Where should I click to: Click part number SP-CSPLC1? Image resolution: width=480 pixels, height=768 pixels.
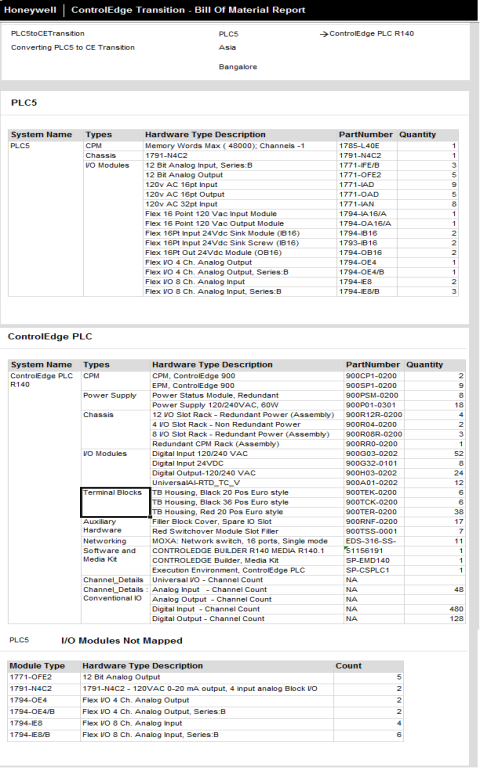pos(367,570)
